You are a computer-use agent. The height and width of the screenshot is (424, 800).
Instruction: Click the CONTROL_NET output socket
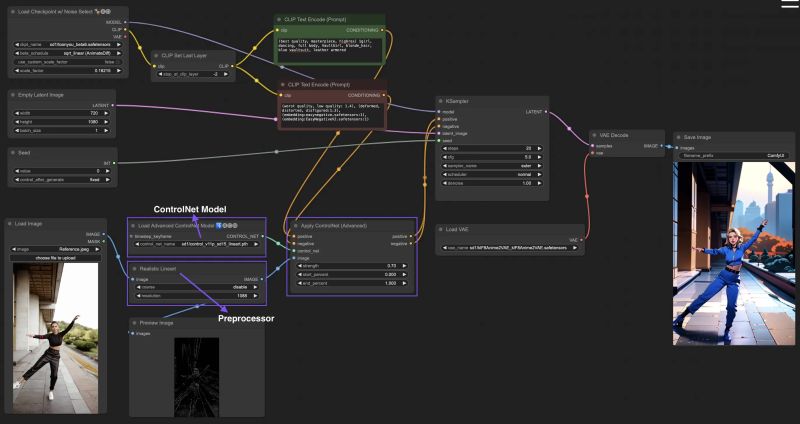[x=263, y=236]
